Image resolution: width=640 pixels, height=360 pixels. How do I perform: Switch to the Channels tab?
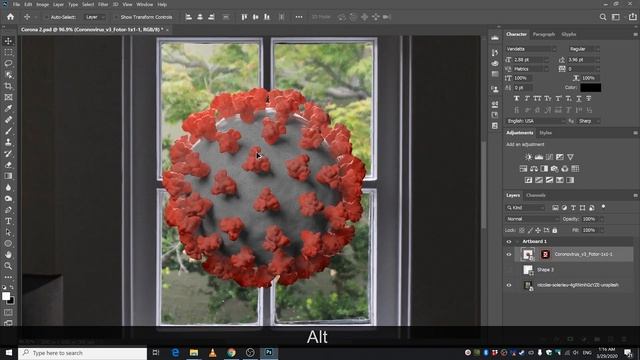tap(536, 196)
